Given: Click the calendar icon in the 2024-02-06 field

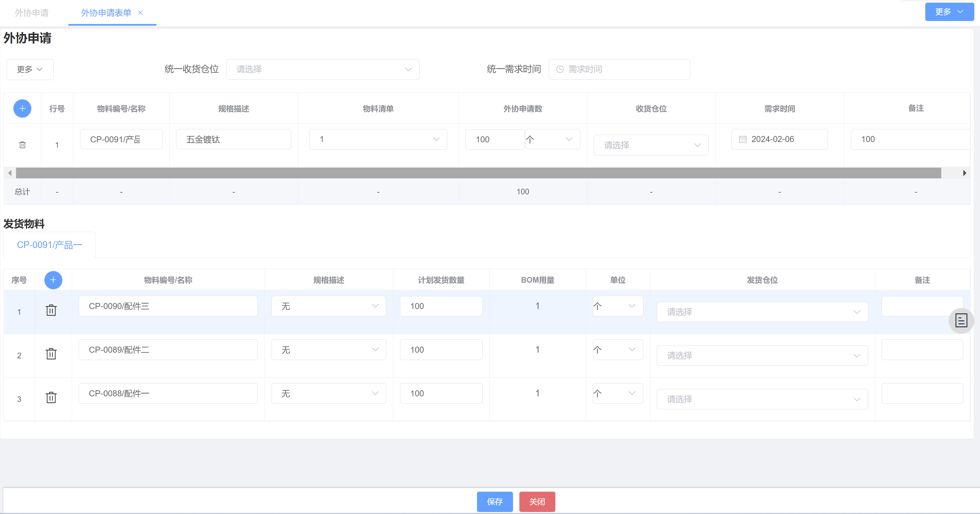Looking at the screenshot, I should click(x=743, y=139).
